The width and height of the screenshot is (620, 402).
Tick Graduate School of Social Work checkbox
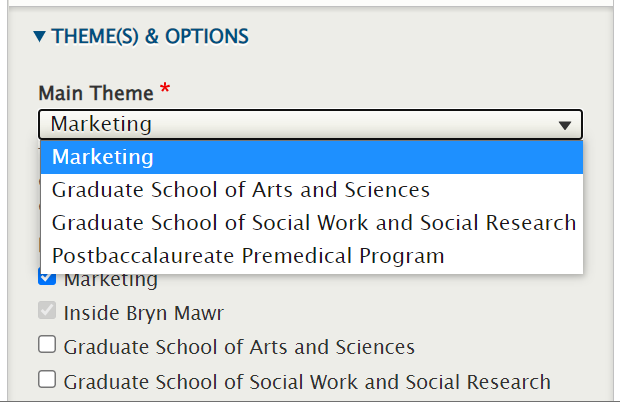coord(47,380)
